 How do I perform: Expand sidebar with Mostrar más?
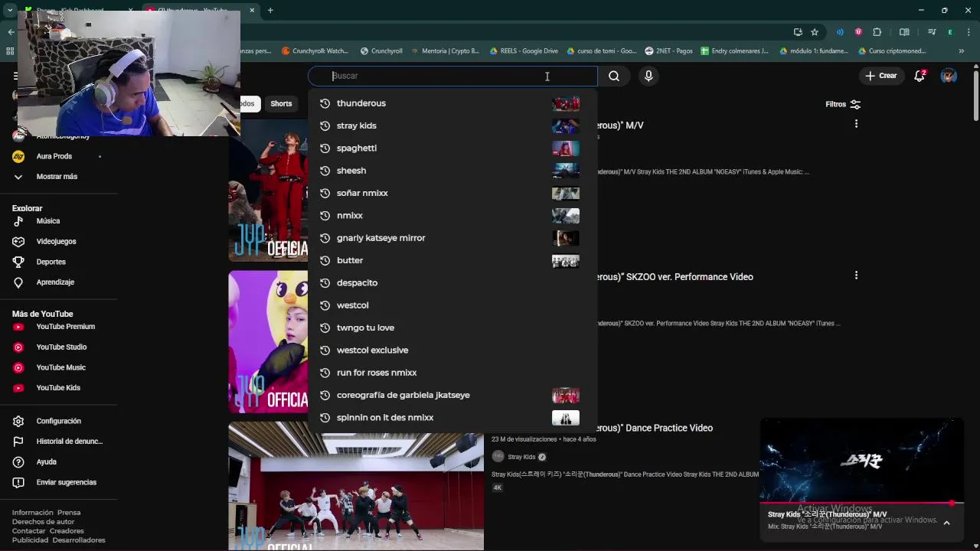57,177
